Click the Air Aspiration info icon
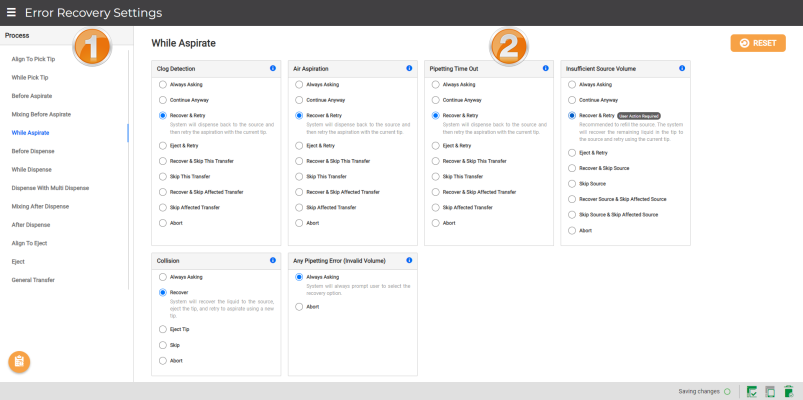Screen dimensions: 803x400 [x=409, y=68]
